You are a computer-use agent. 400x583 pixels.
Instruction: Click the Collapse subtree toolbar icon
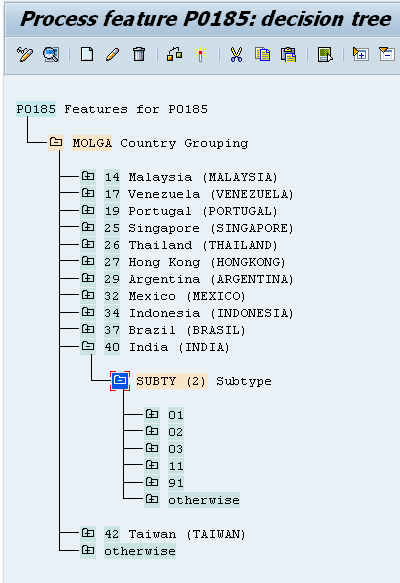[386, 54]
